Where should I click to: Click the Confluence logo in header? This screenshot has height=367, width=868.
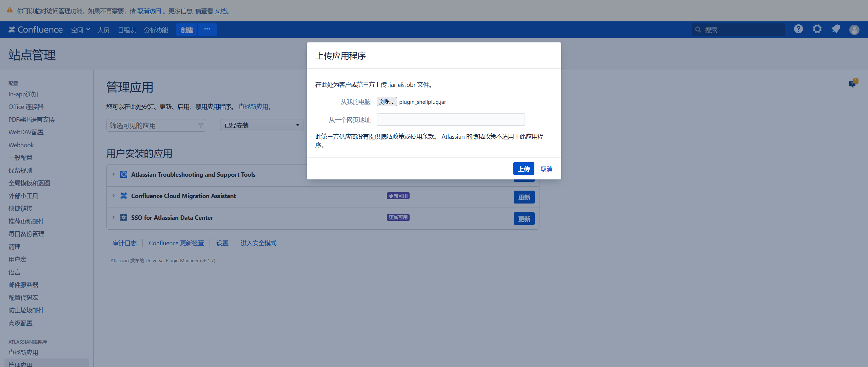[x=36, y=30]
